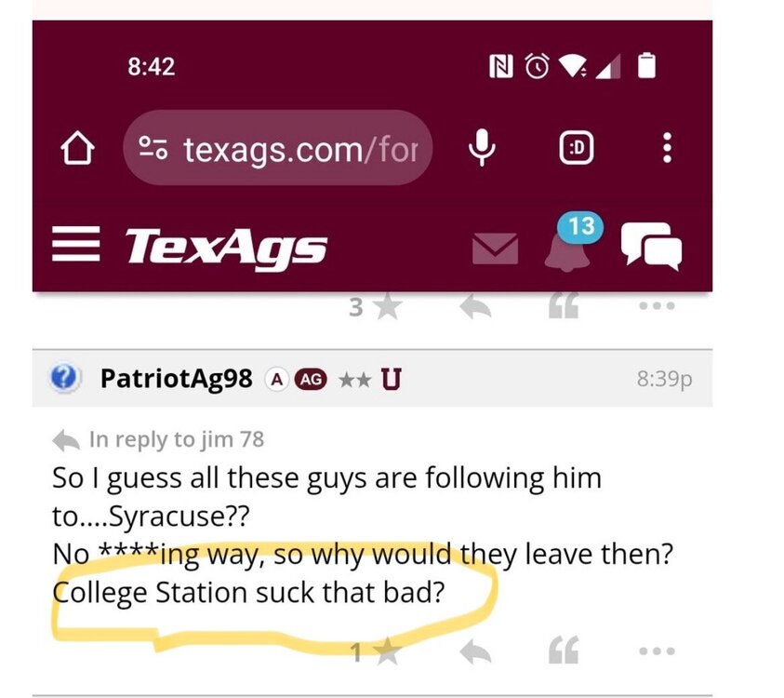Click the question mark avatar icon
Image resolution: width=784 pixels, height=698 pixels.
[x=63, y=379]
